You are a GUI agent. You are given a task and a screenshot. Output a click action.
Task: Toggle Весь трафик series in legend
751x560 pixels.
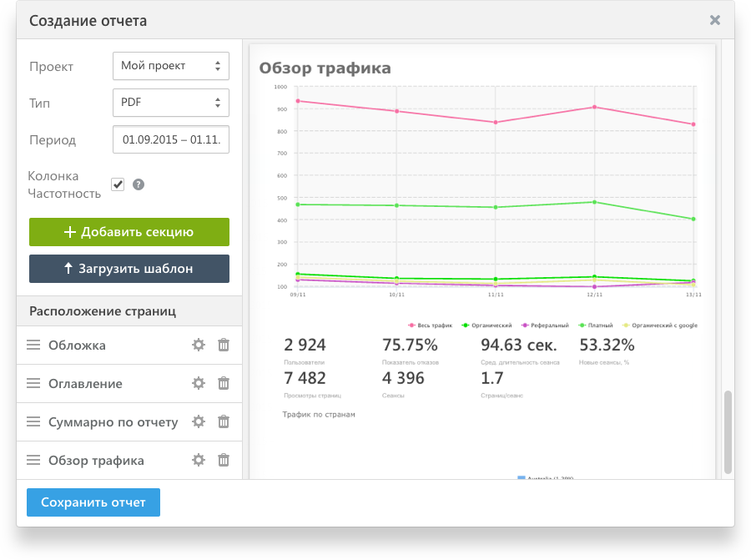(x=430, y=325)
